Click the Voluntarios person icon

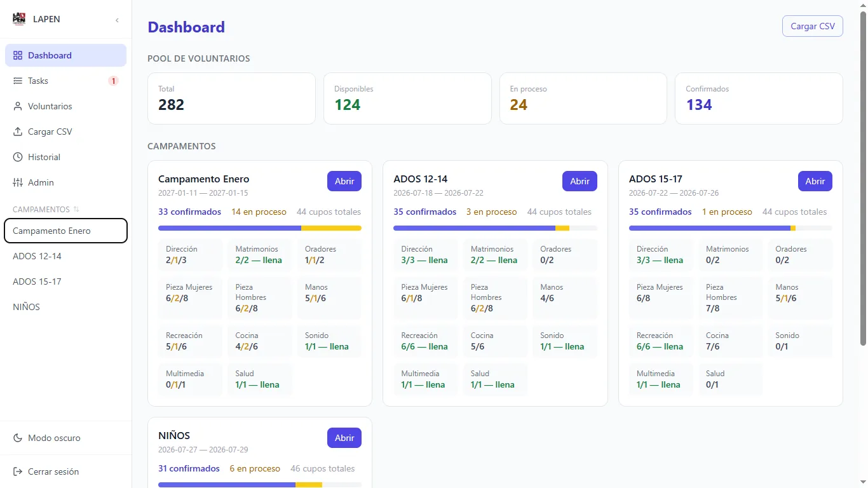click(18, 106)
